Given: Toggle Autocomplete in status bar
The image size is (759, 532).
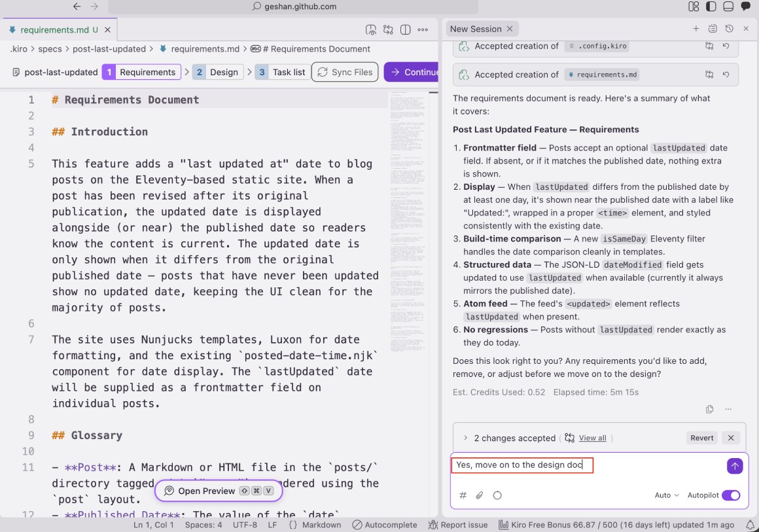Looking at the screenshot, I should (385, 525).
